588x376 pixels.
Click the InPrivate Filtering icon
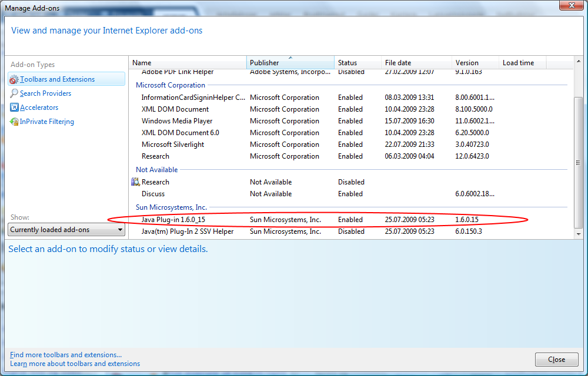coord(14,122)
